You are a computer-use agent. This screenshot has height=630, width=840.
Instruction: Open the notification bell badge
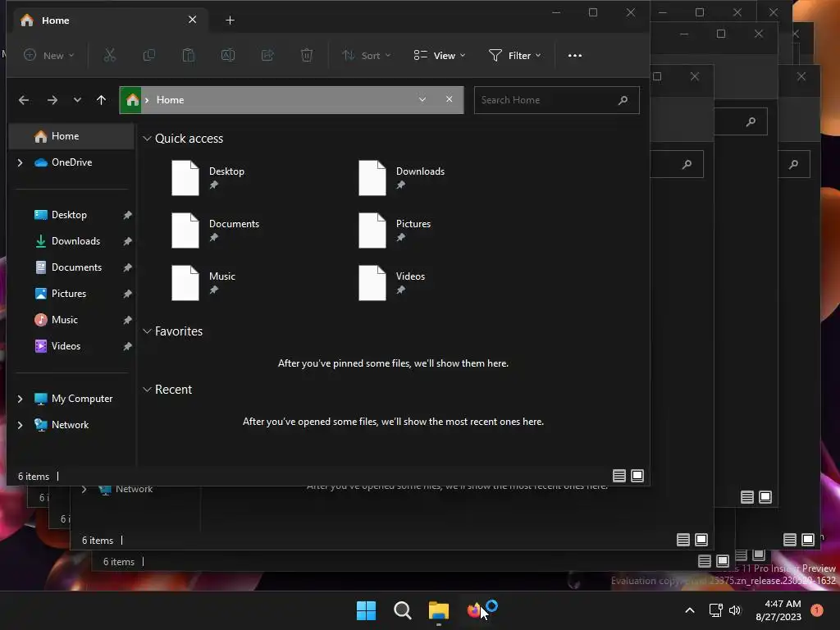click(x=817, y=610)
